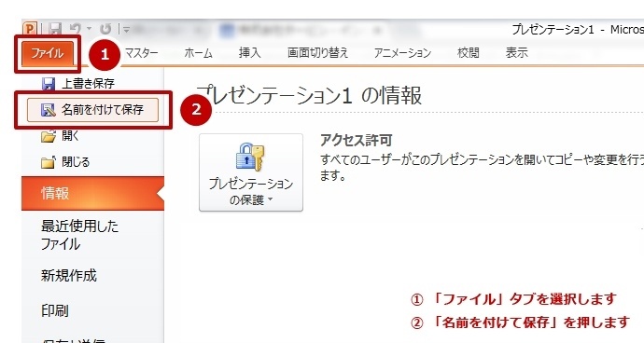Screen dimensions: 644x343
Task: Open the 画面切り替え tab
Action: tap(318, 53)
